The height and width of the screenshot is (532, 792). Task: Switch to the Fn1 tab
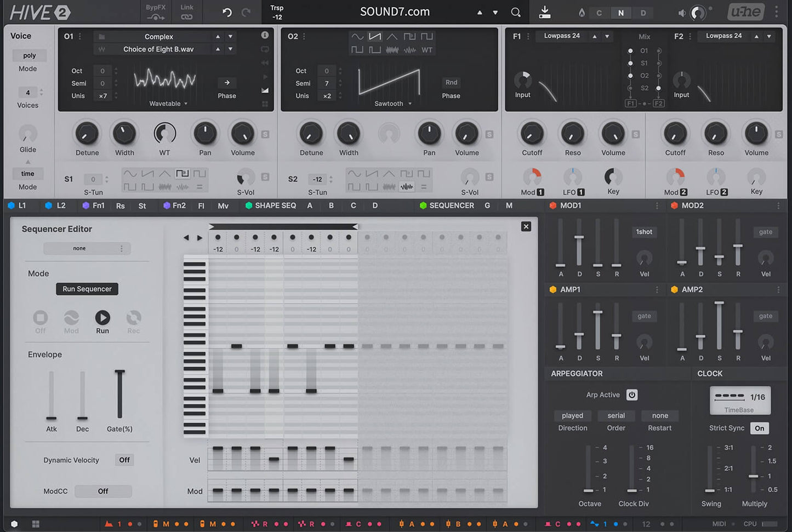[x=93, y=205]
